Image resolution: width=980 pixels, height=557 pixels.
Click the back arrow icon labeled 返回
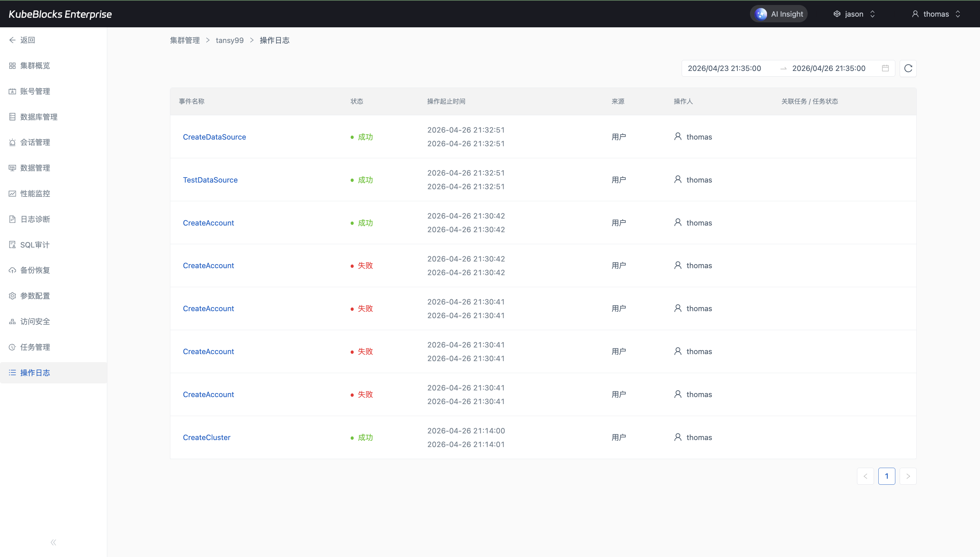(12, 40)
